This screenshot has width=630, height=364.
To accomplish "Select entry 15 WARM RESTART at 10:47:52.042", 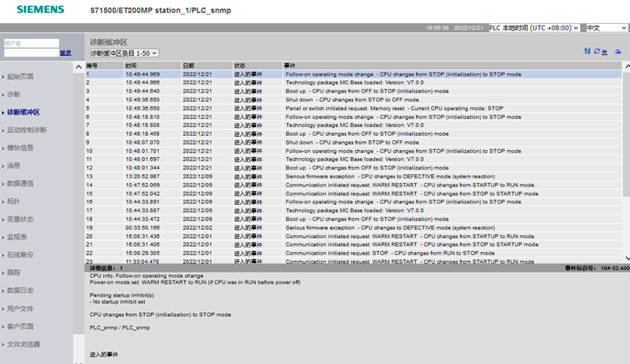I will click(x=353, y=194).
